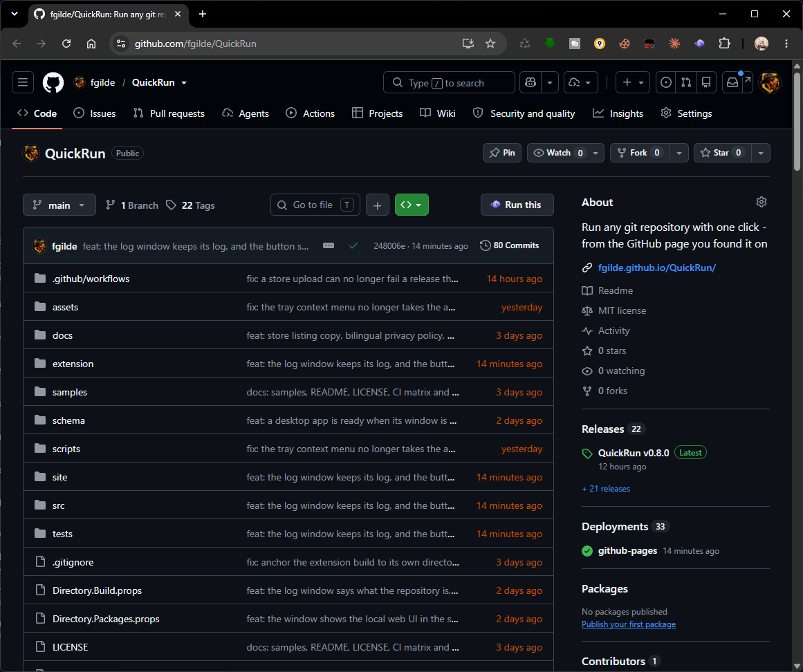Open About section settings gear

[x=762, y=202]
